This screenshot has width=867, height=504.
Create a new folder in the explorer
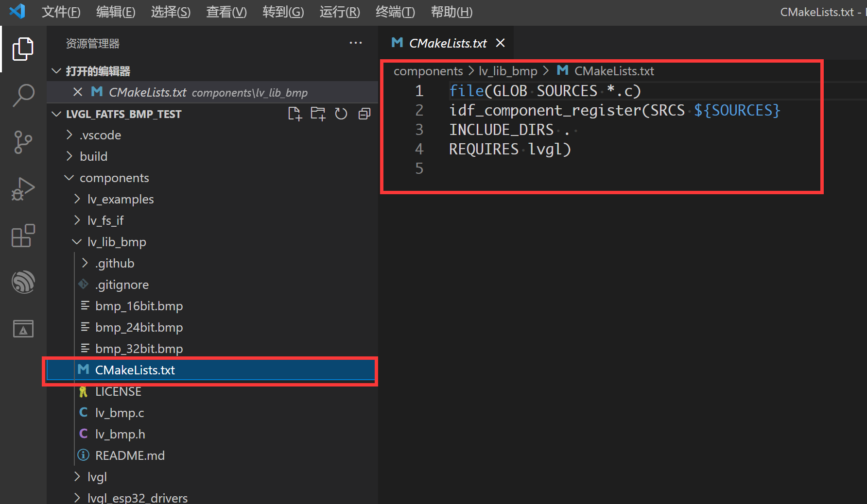click(318, 113)
